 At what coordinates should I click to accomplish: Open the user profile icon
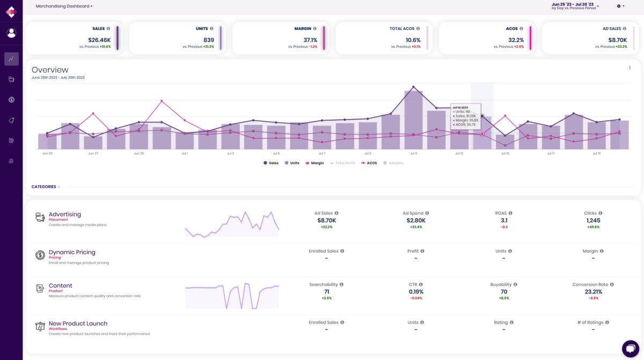click(x=11, y=32)
